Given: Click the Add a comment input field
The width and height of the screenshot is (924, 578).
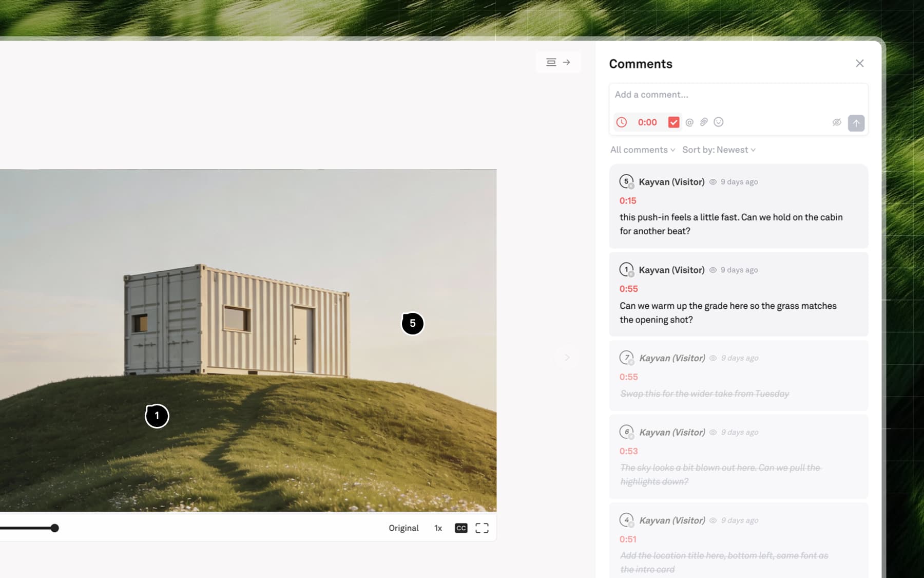Looking at the screenshot, I should (x=738, y=95).
